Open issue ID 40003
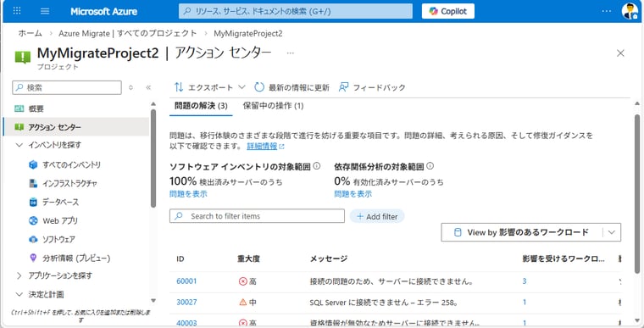The width and height of the screenshot is (644, 328). [x=186, y=323]
